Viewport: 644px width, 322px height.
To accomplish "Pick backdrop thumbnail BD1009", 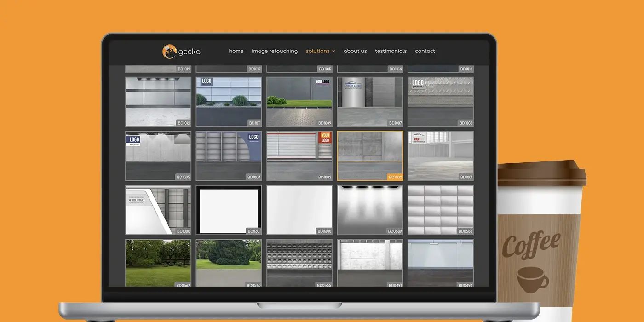I will click(299, 102).
